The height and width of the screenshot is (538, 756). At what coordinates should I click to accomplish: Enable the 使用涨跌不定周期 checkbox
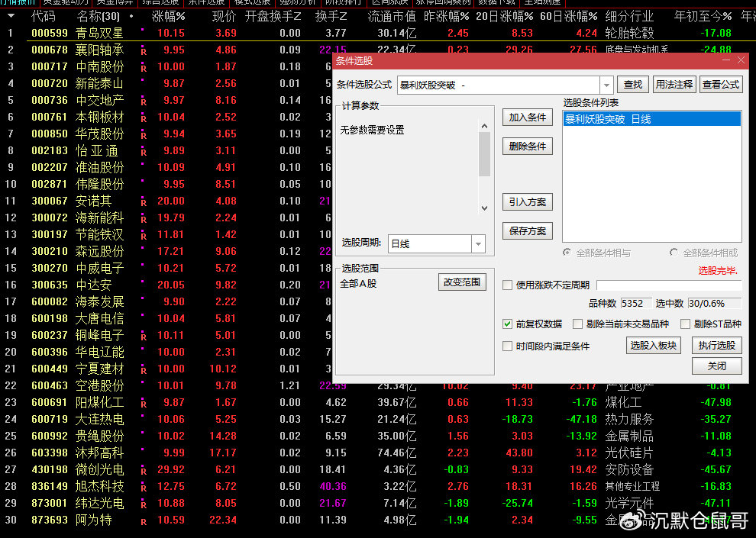507,285
